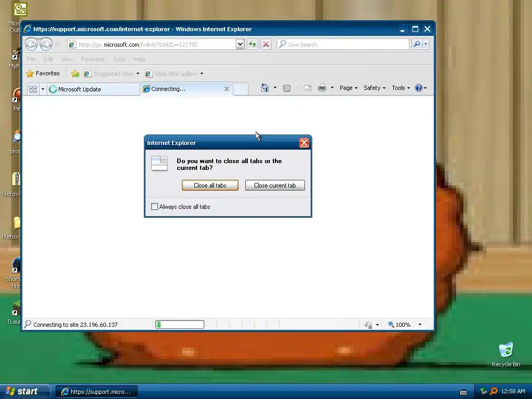Click the red Stop loading icon
This screenshot has height=399, width=532.
point(266,45)
